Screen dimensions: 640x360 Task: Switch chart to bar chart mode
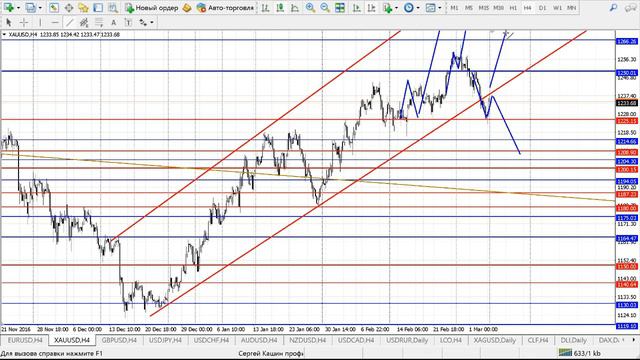point(265,7)
